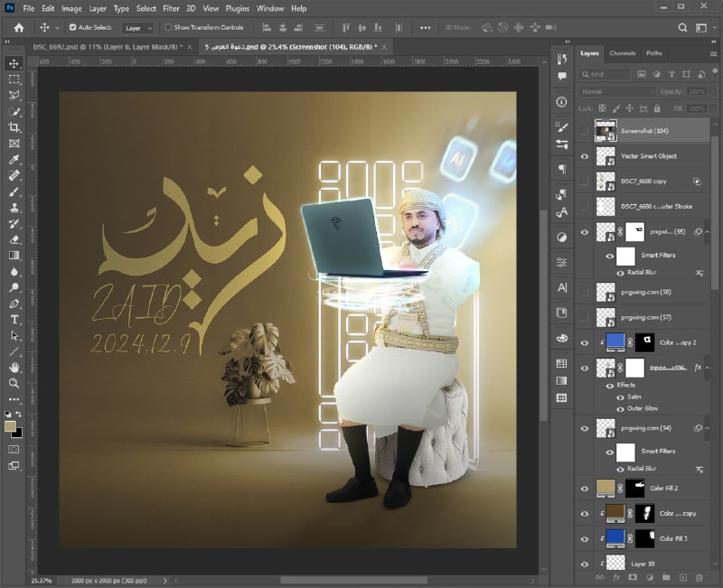
Task: Open the layer Kind filter dropdown
Action: [604, 74]
